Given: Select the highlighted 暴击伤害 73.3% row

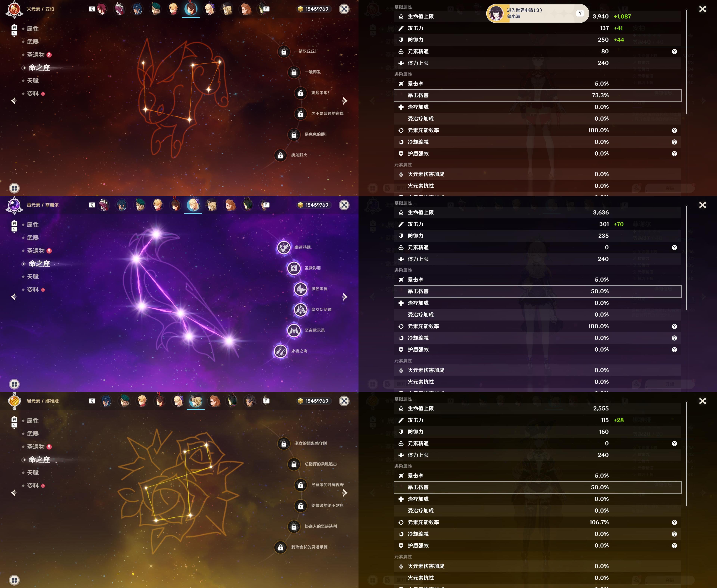Looking at the screenshot, I should coord(537,95).
